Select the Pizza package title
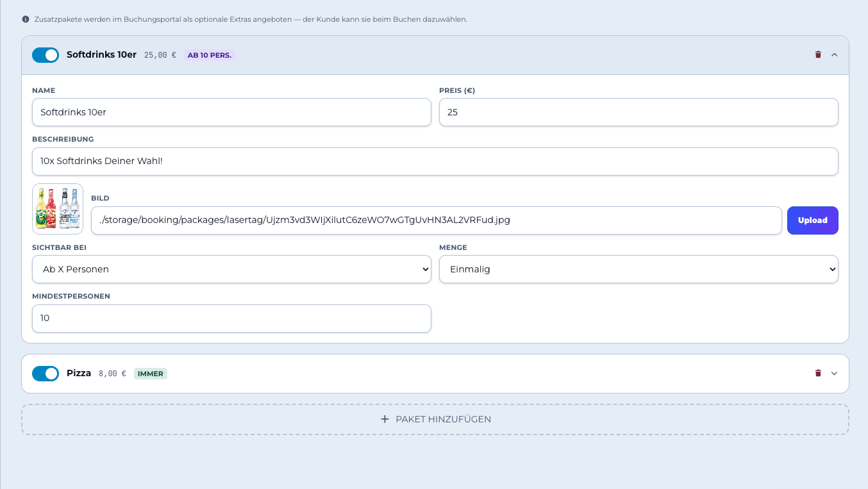Image resolution: width=868 pixels, height=489 pixels. point(79,373)
